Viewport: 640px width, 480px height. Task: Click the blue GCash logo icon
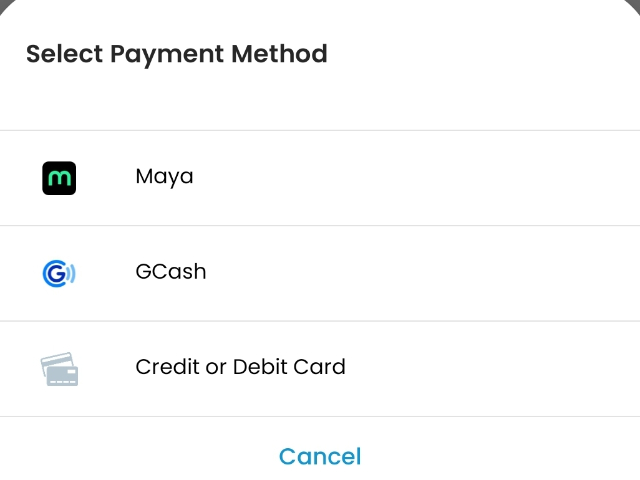click(59, 273)
